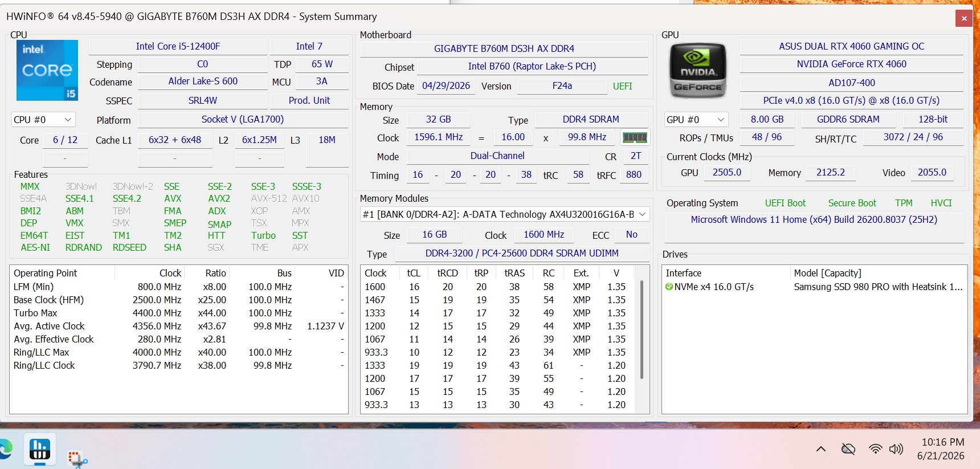Screen dimensions: 980x469
Task: Click the AES-NI feature label
Action: coord(35,247)
